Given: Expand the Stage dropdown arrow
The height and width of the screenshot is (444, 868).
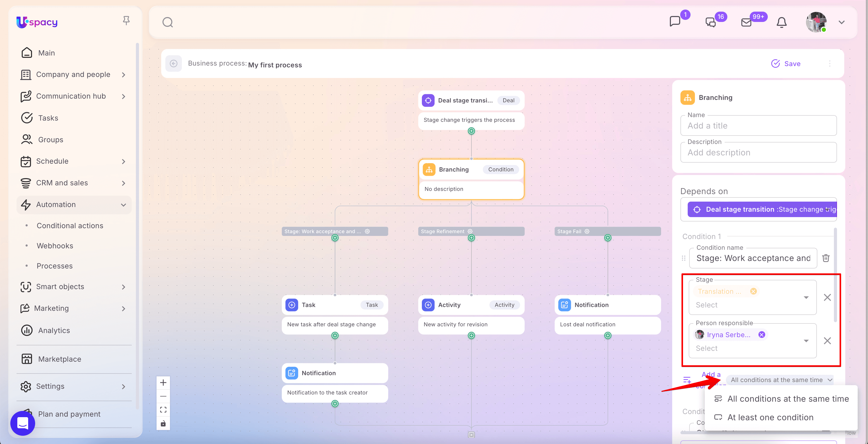Looking at the screenshot, I should point(806,298).
